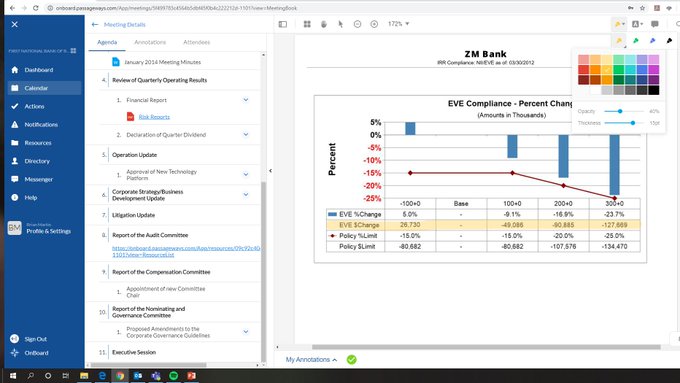Open the organization switcher grid icon
680x383 pixels.
(x=73, y=51)
